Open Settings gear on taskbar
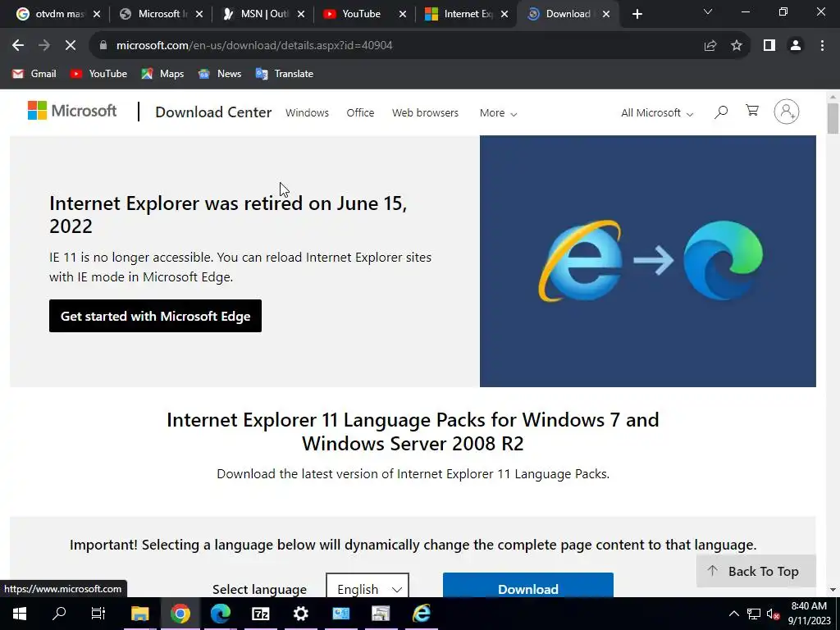This screenshot has width=840, height=630. [x=300, y=614]
